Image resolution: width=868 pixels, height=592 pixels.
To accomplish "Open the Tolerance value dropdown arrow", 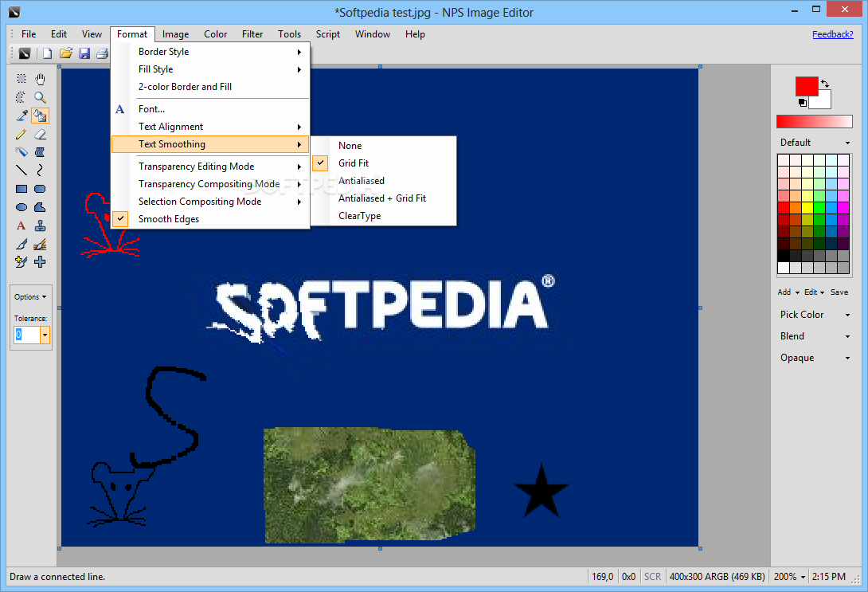I will pyautogui.click(x=45, y=335).
